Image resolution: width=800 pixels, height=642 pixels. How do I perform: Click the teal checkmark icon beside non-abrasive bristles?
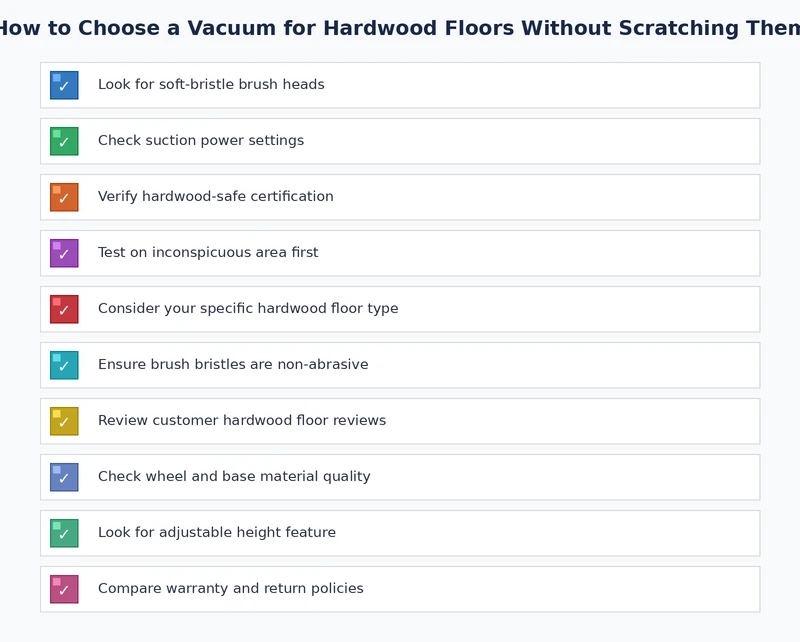pyautogui.click(x=64, y=365)
